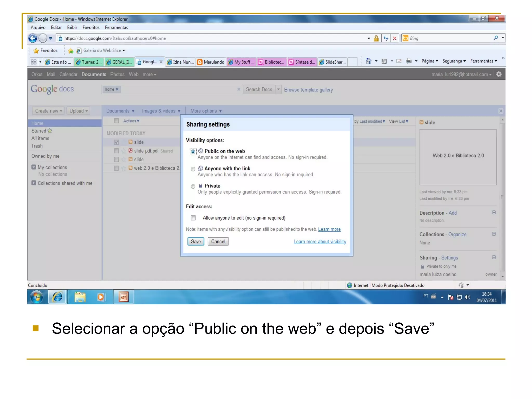Click the RSS feeds icon in toolbar
Viewport: 532px width, 399px height.
point(384,61)
